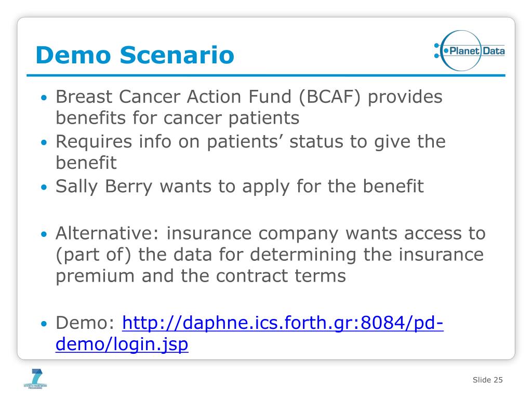Click the bullet dot before 'Sally Berry'
The image size is (532, 399).
tap(44, 187)
